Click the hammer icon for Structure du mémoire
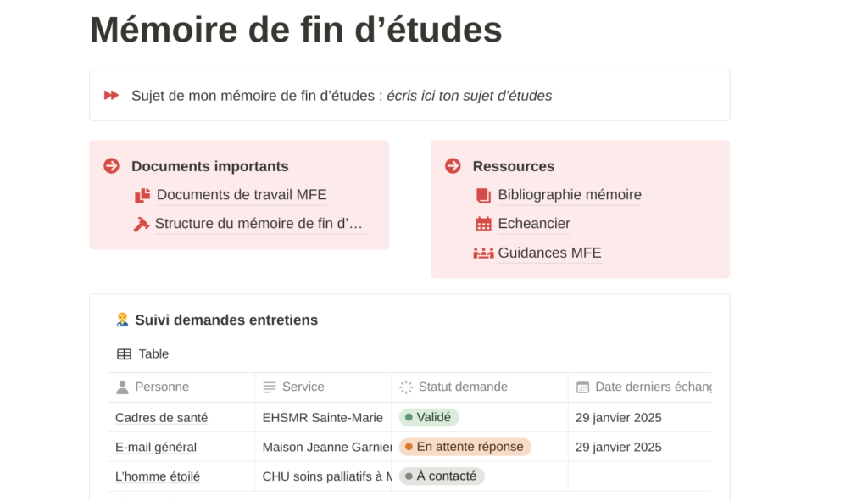 pos(142,224)
